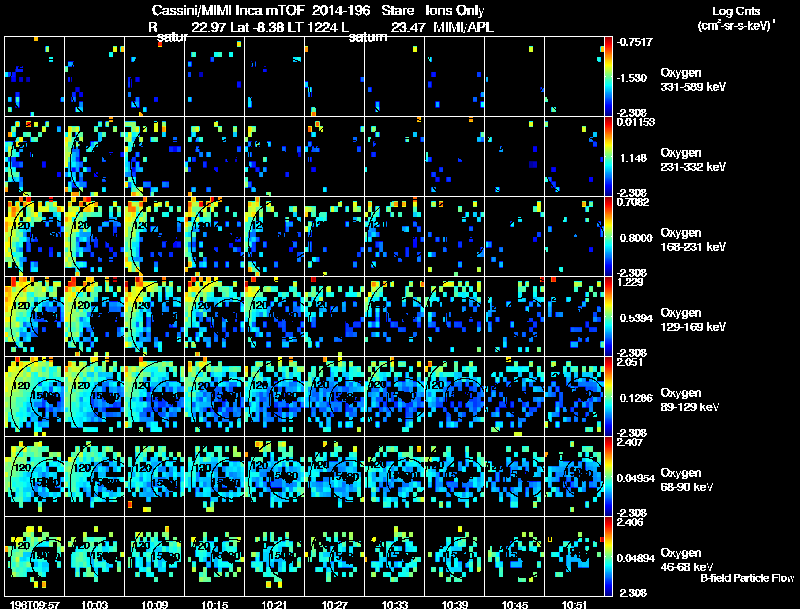
Task: Open the 168-231 keV panel at 10:33
Action: (395, 237)
